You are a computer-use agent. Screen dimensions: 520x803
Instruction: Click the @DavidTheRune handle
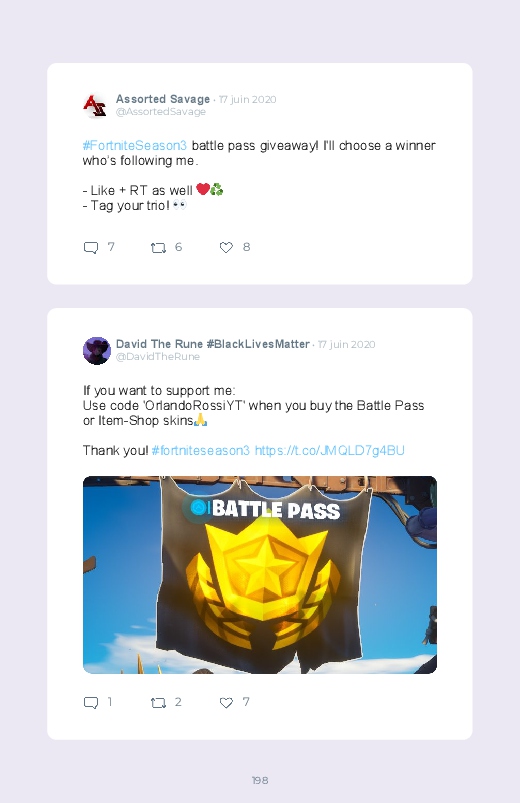pyautogui.click(x=158, y=356)
